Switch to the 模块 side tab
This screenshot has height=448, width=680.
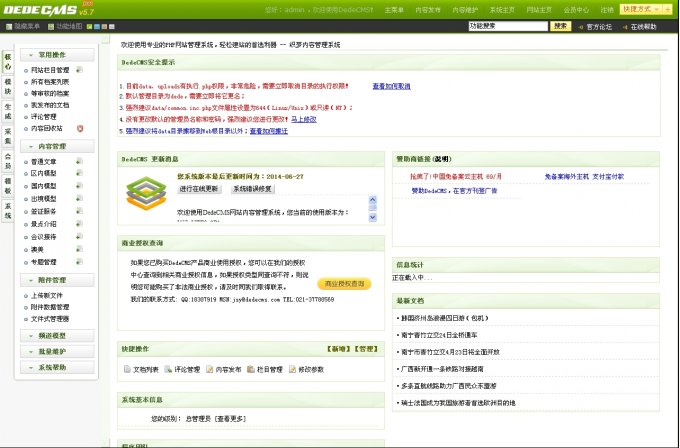pyautogui.click(x=8, y=86)
